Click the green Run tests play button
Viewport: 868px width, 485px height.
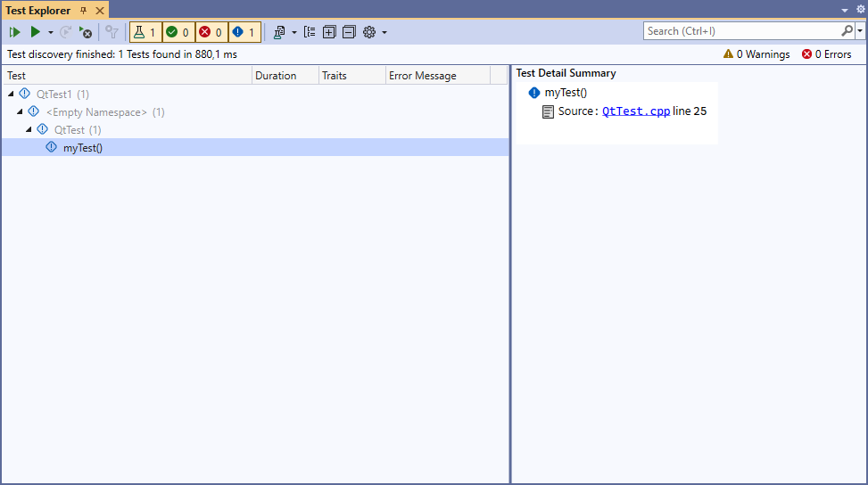(35, 32)
